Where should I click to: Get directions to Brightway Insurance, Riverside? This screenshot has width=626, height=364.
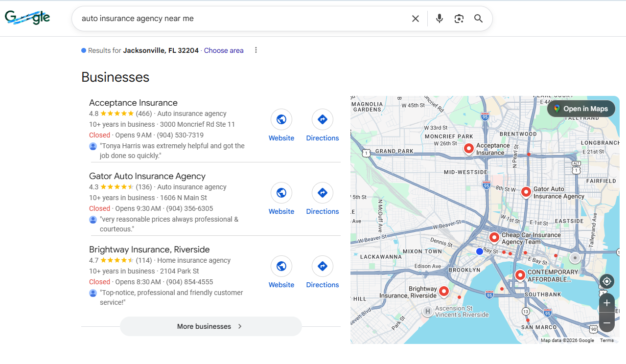point(322,266)
